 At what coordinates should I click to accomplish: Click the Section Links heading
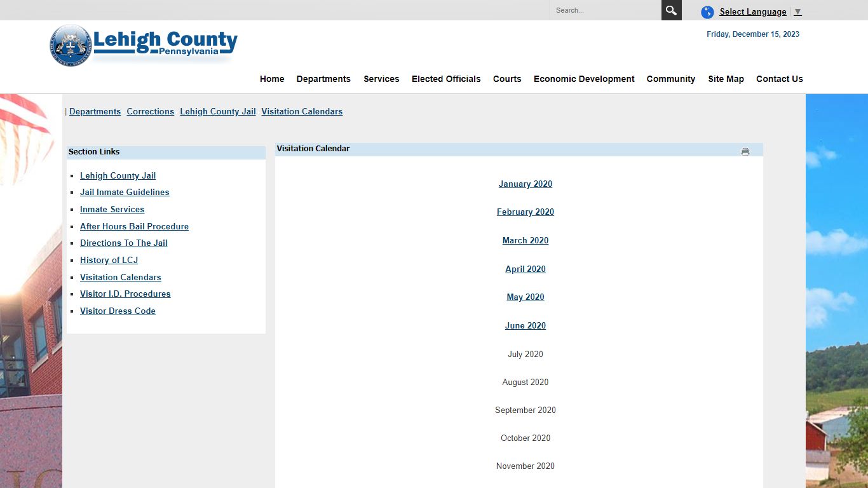94,151
